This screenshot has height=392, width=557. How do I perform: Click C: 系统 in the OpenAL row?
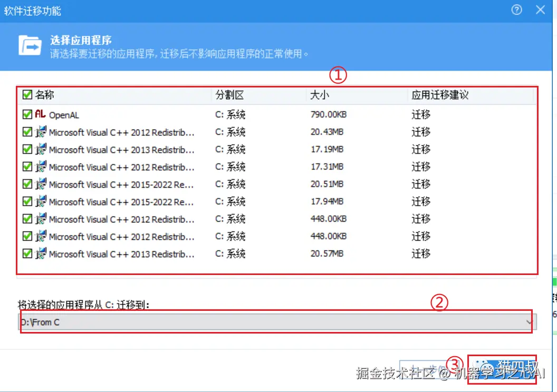click(x=230, y=114)
